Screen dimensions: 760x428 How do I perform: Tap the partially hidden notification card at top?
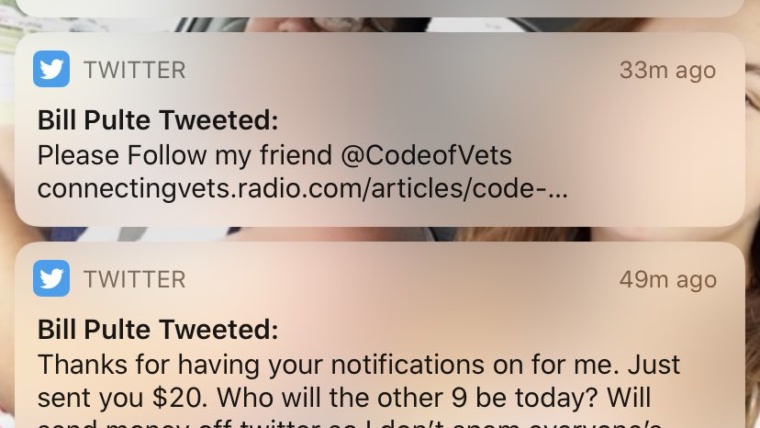coord(380,8)
